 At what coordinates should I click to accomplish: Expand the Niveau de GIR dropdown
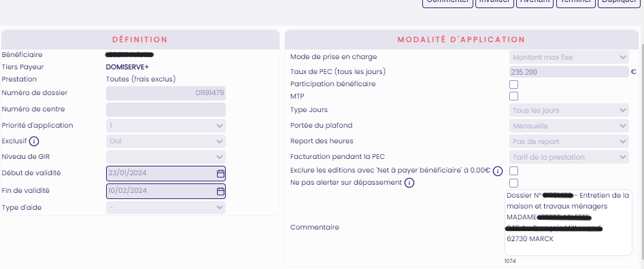pyautogui.click(x=166, y=157)
